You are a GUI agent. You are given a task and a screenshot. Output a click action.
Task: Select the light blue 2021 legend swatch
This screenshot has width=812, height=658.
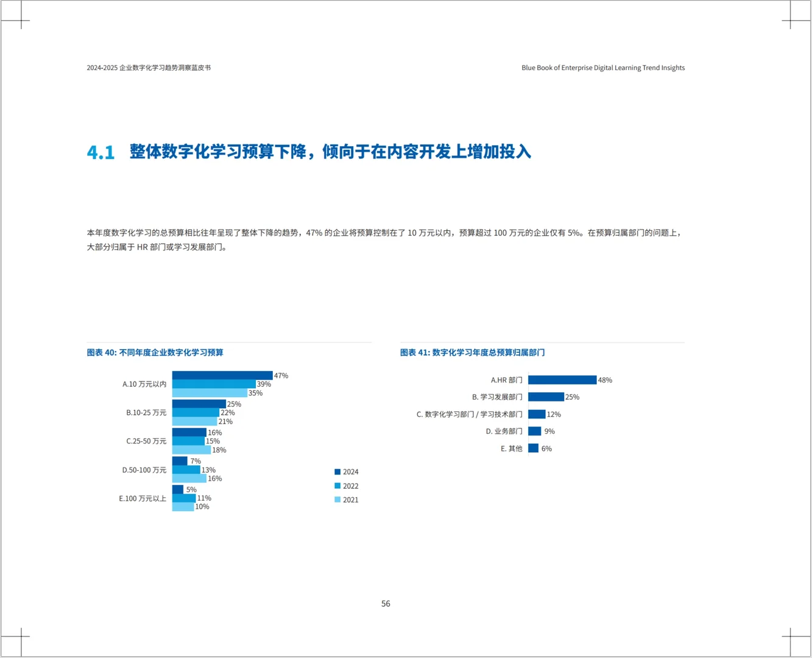pos(336,500)
